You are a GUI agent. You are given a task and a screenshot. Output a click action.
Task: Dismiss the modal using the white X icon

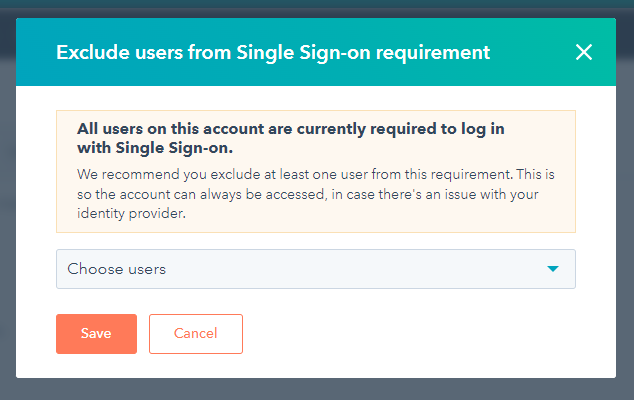click(584, 52)
